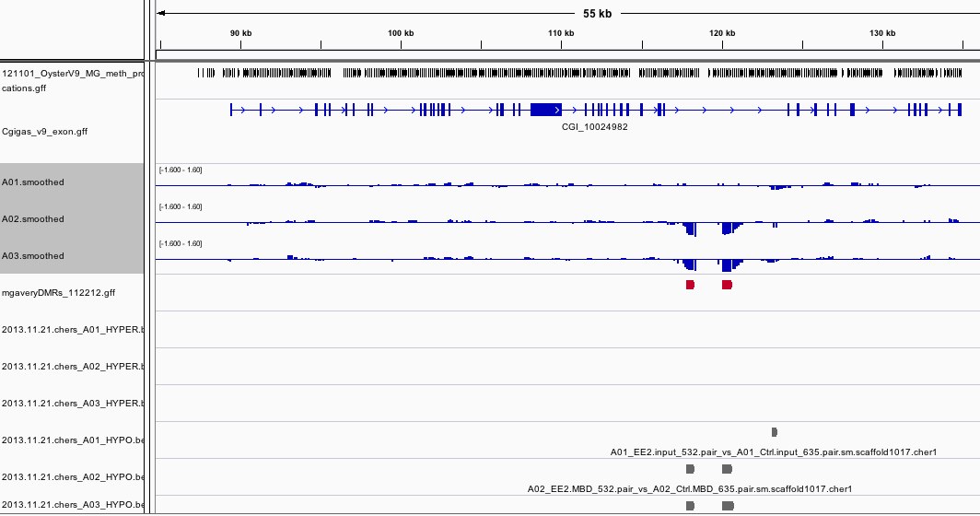
Task: Click the 120 kb ruler mark
Action: [x=722, y=33]
